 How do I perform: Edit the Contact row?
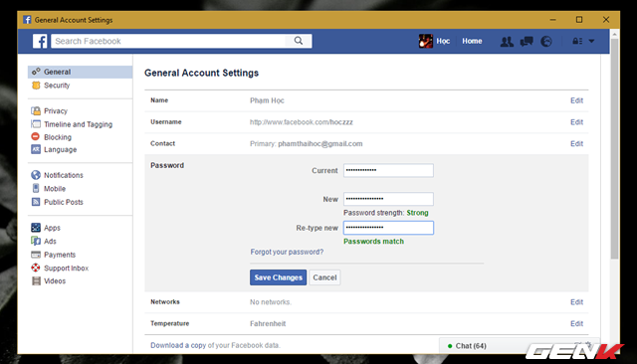pos(576,143)
